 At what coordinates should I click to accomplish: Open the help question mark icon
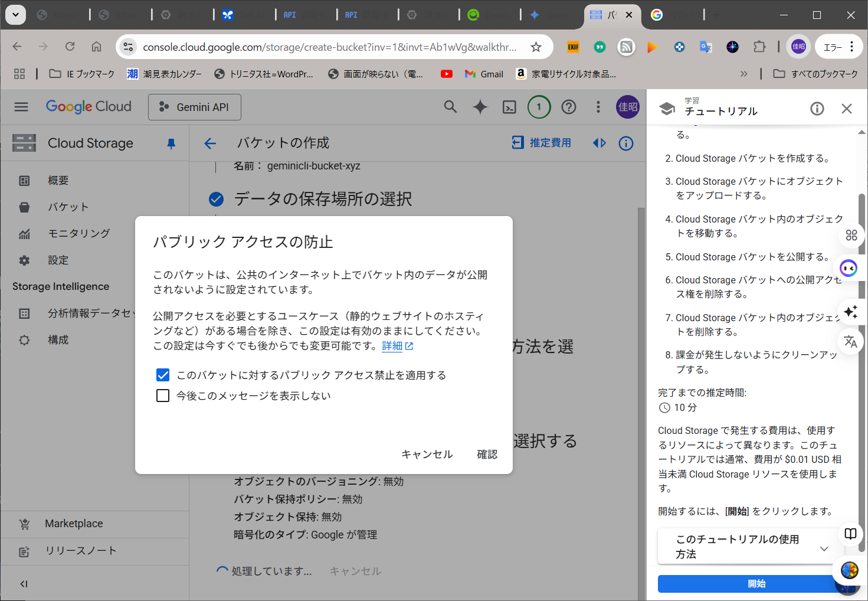[x=568, y=107]
